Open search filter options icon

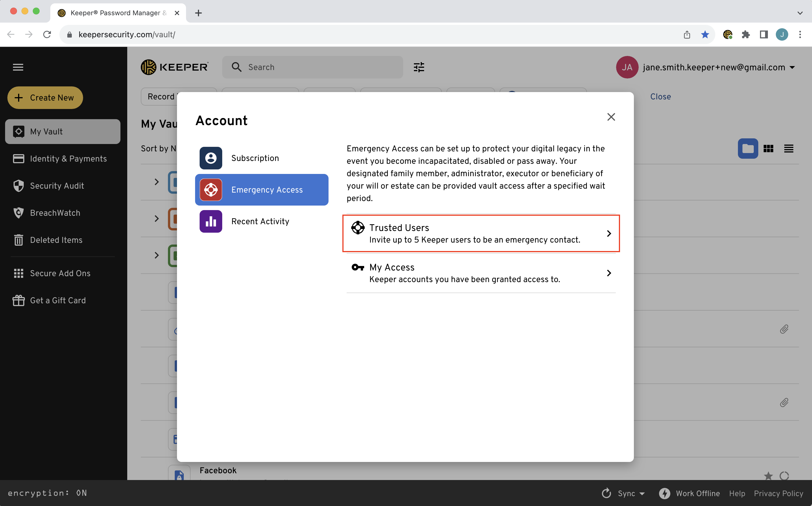[419, 67]
